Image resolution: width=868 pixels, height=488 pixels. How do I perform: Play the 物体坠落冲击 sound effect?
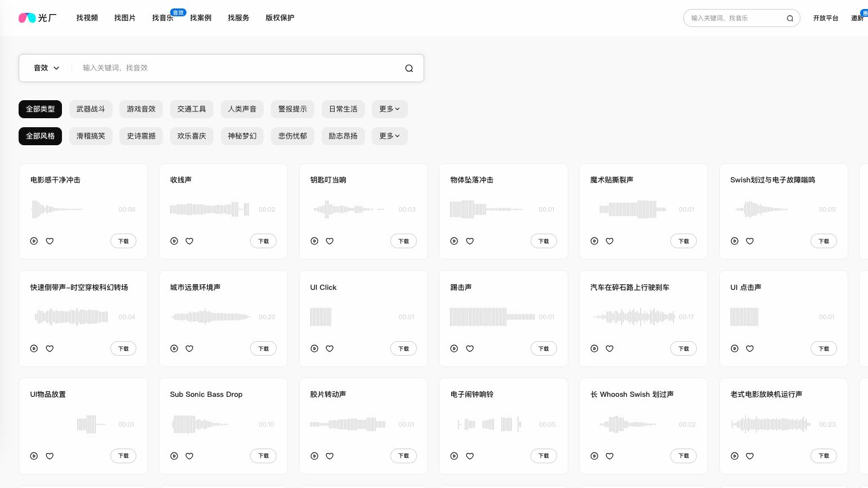[454, 241]
